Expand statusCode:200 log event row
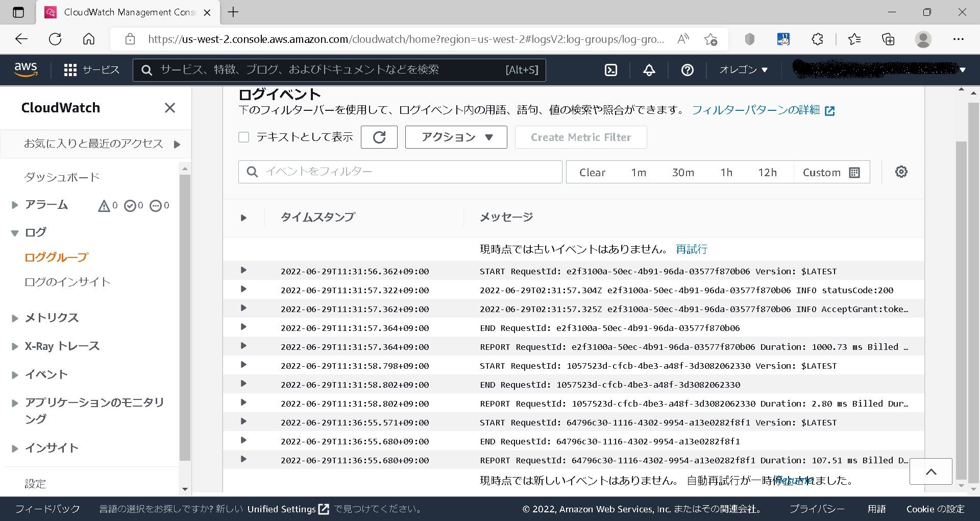 243,289
